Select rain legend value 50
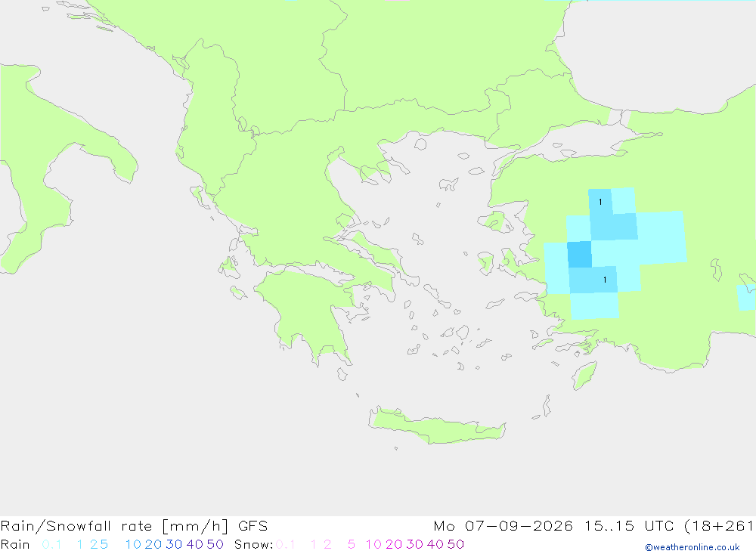Image resolution: width=756 pixels, height=554 pixels. [215, 544]
